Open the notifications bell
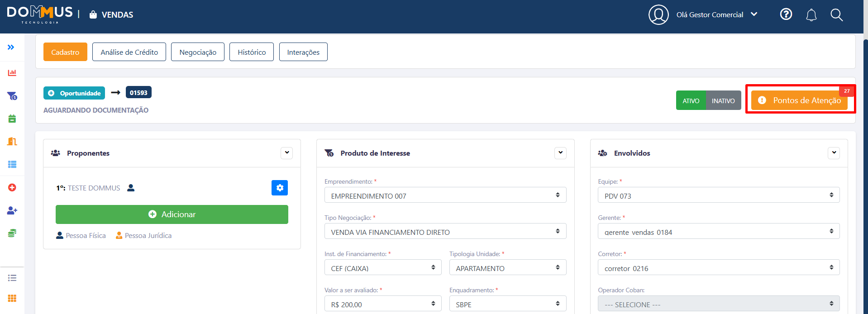868x314 pixels. point(811,15)
